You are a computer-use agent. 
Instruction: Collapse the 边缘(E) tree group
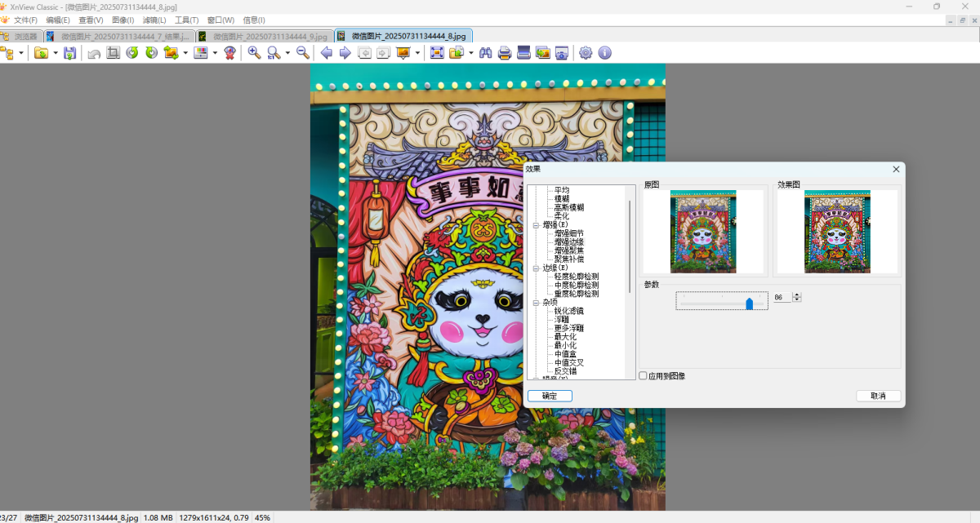tap(536, 268)
